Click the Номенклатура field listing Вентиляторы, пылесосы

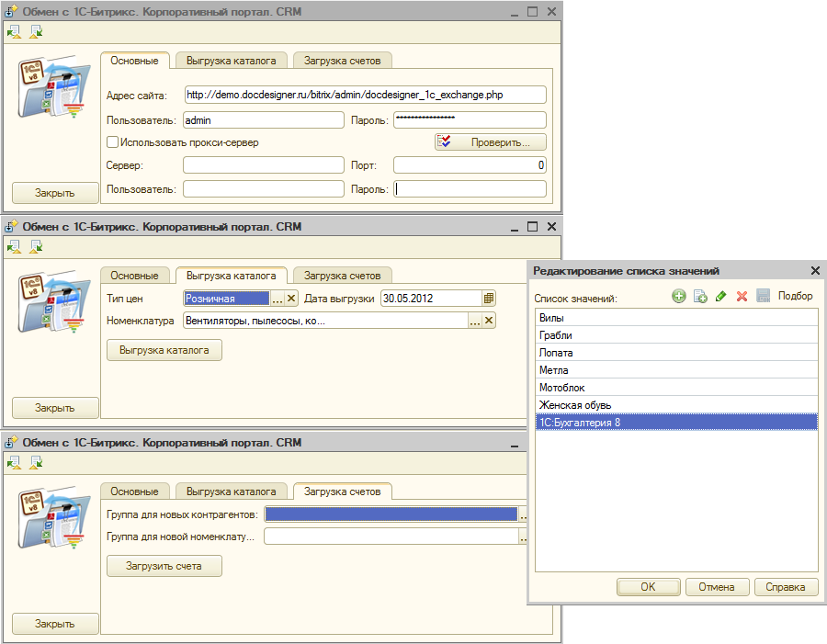[x=325, y=320]
